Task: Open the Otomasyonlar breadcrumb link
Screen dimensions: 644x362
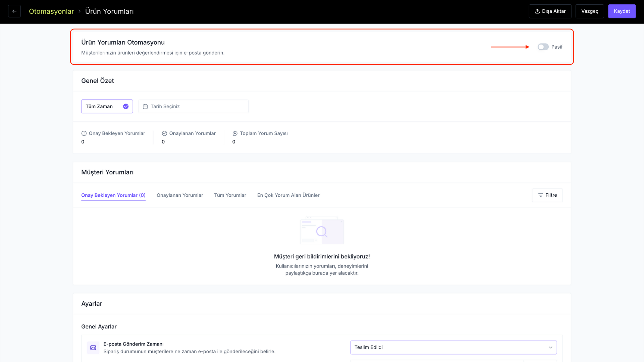Action: point(51,11)
